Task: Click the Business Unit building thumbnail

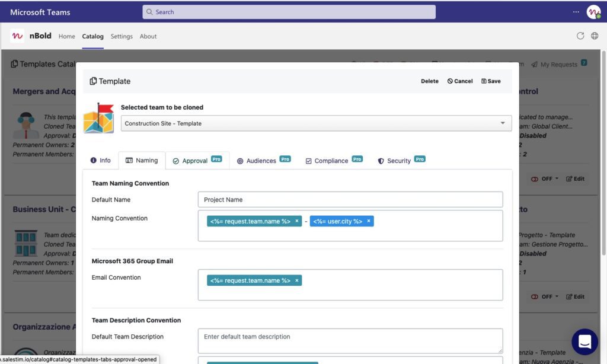Action: (26, 243)
